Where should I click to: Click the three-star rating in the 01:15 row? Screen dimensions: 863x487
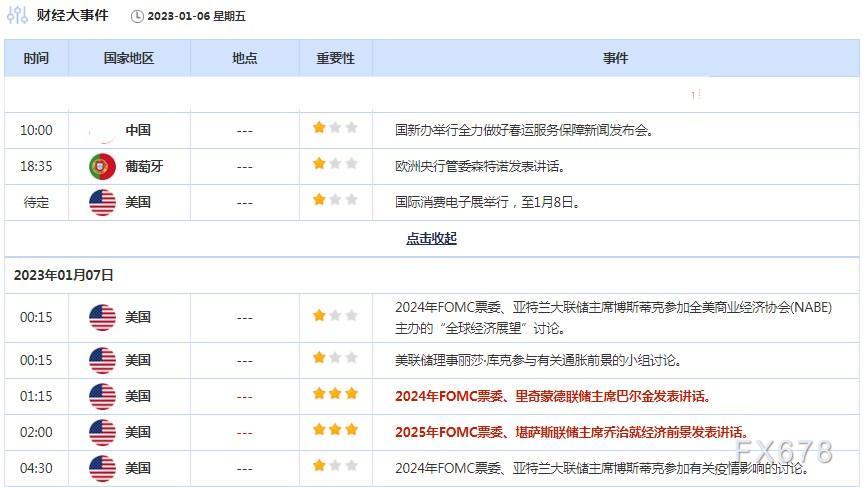tap(335, 393)
